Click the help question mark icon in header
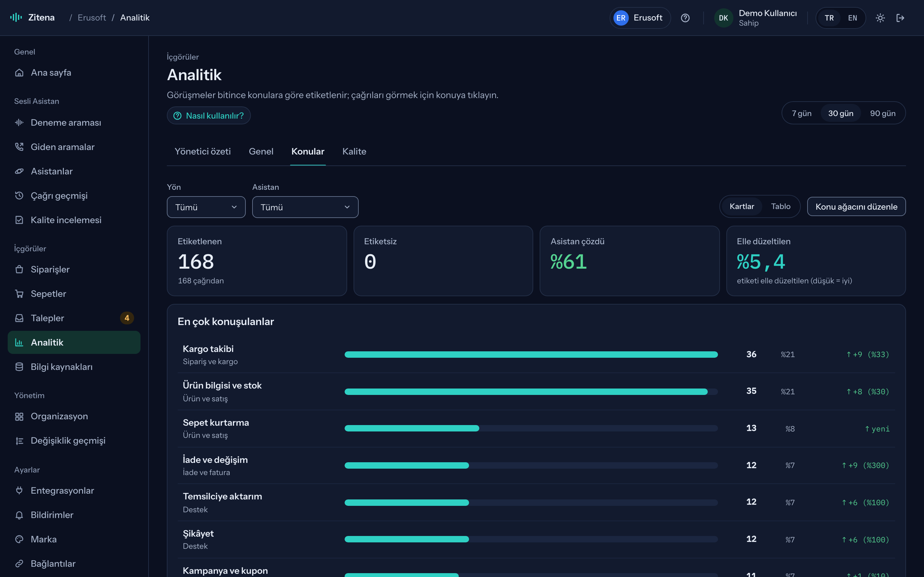This screenshot has width=924, height=577. (685, 18)
